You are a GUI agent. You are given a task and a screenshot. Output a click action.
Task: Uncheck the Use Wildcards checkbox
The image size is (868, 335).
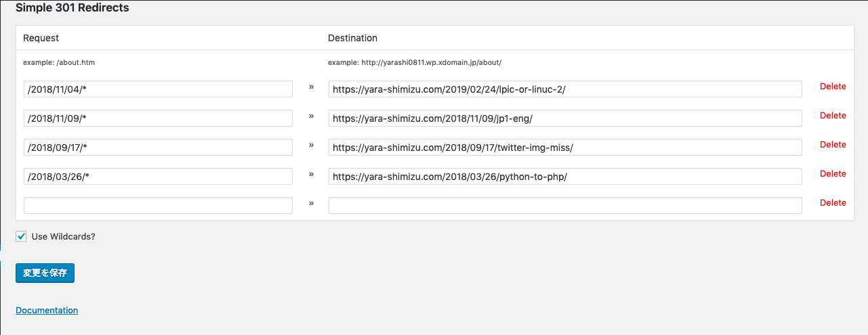[x=21, y=236]
